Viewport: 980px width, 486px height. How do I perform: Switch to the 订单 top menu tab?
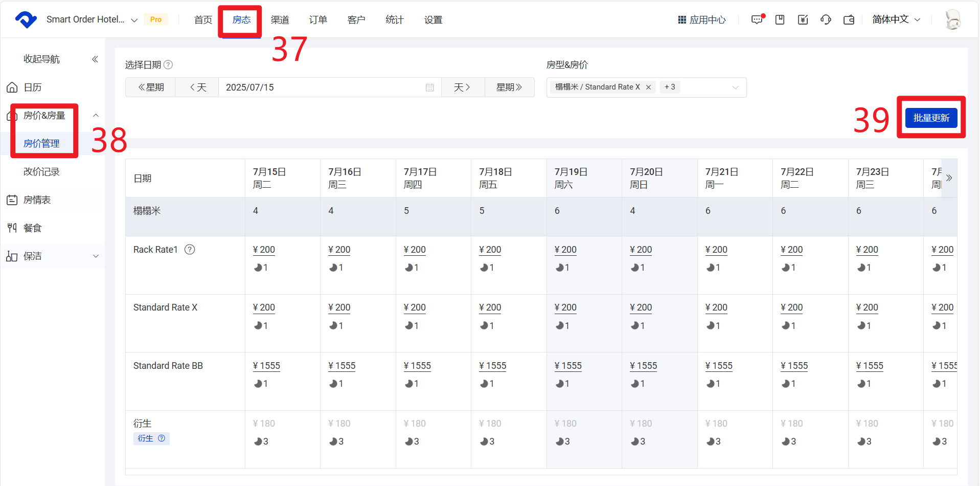pyautogui.click(x=318, y=20)
